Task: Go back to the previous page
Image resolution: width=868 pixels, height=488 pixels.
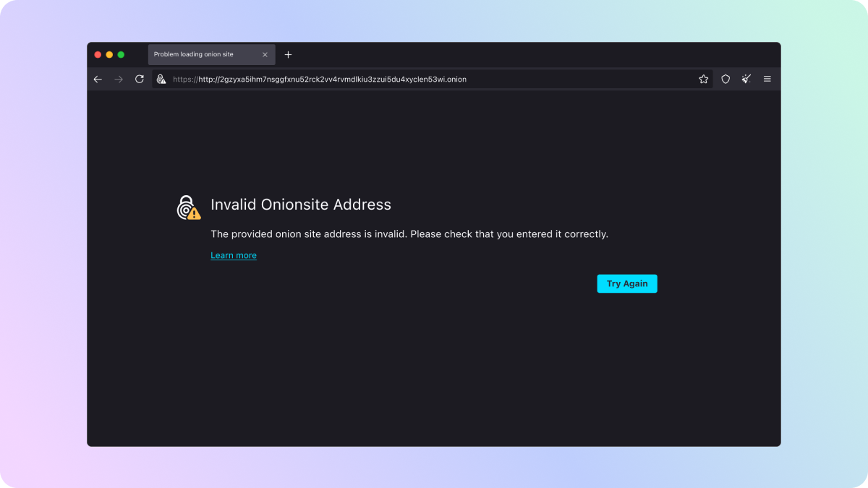Action: (x=98, y=80)
